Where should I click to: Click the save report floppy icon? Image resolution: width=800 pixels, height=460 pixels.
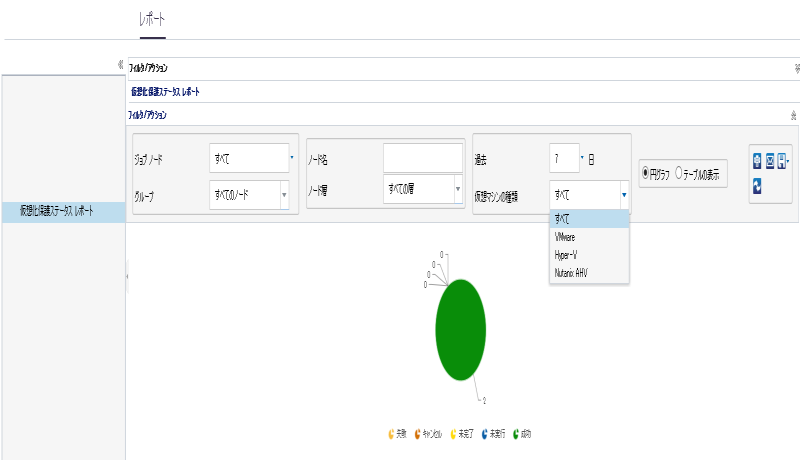(781, 161)
